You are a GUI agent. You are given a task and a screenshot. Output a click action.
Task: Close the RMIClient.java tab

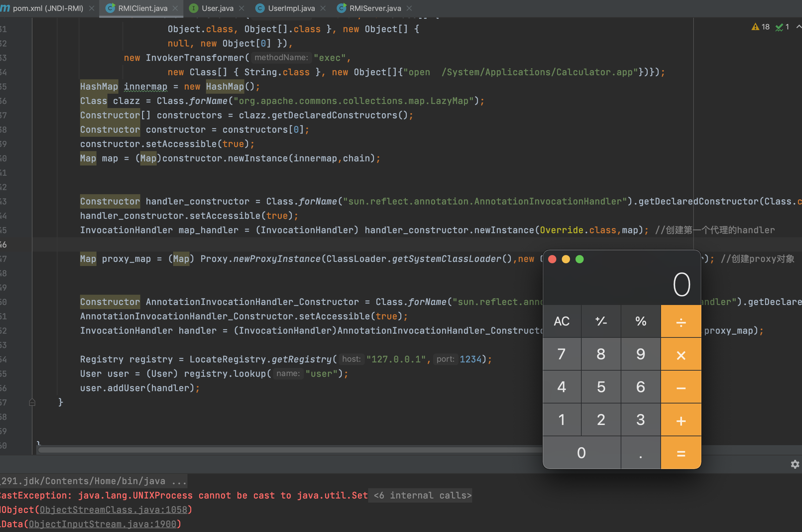point(175,8)
